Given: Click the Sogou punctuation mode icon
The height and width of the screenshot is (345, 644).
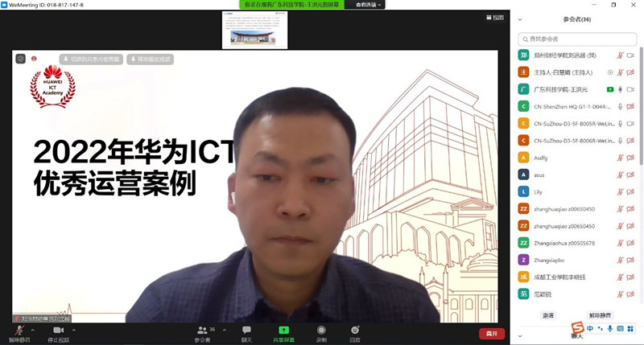Looking at the screenshot, I should click(x=600, y=329).
